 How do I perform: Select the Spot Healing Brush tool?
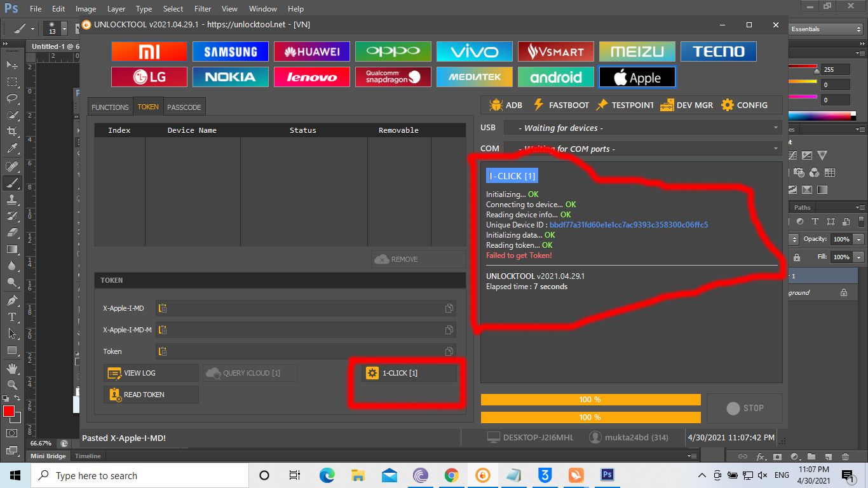12,166
